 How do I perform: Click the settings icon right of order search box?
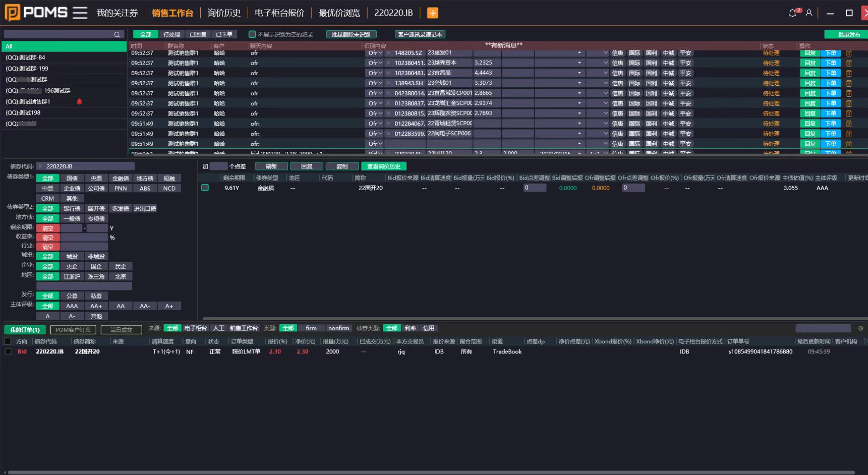(861, 328)
